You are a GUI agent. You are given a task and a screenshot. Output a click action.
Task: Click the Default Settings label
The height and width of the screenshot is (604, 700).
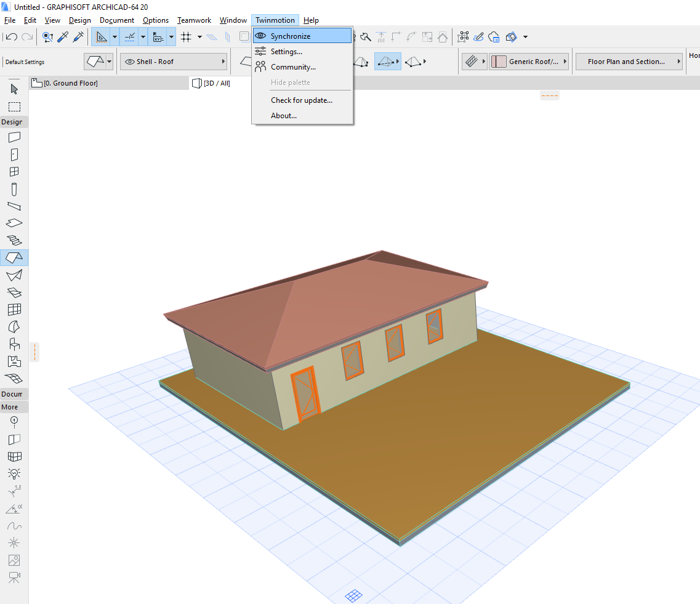25,62
